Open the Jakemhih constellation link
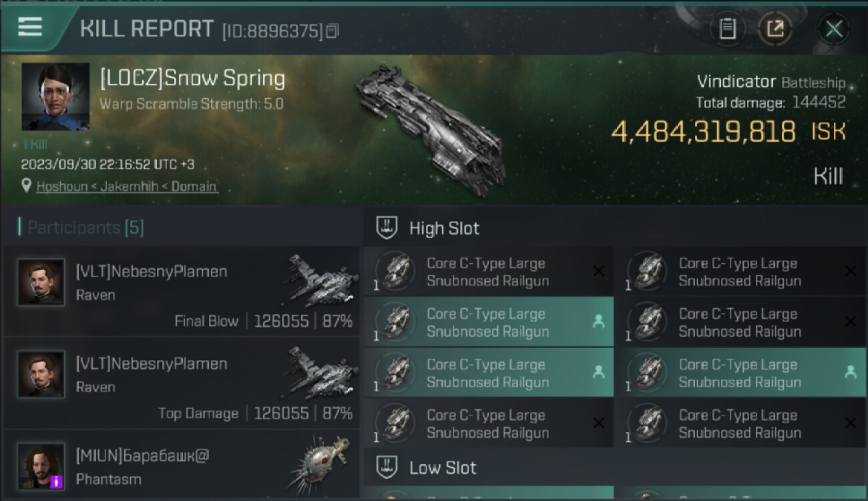The image size is (868, 501). pyautogui.click(x=130, y=186)
